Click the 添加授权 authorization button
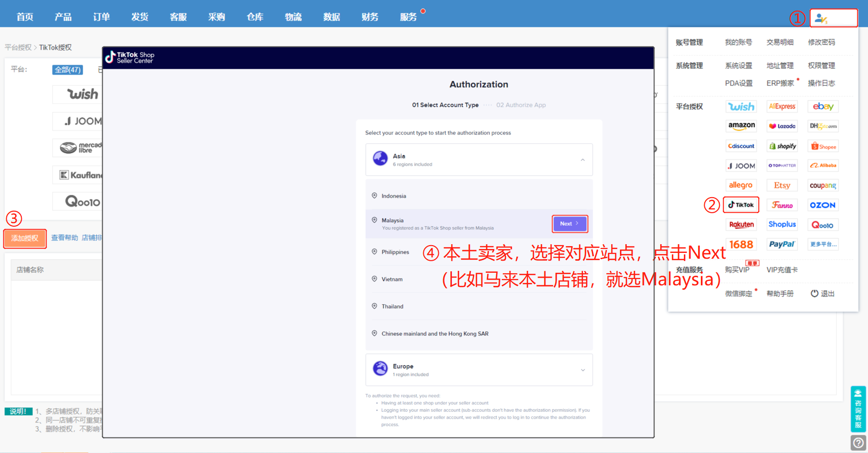Screen dimensions: 868x453 pyautogui.click(x=25, y=238)
